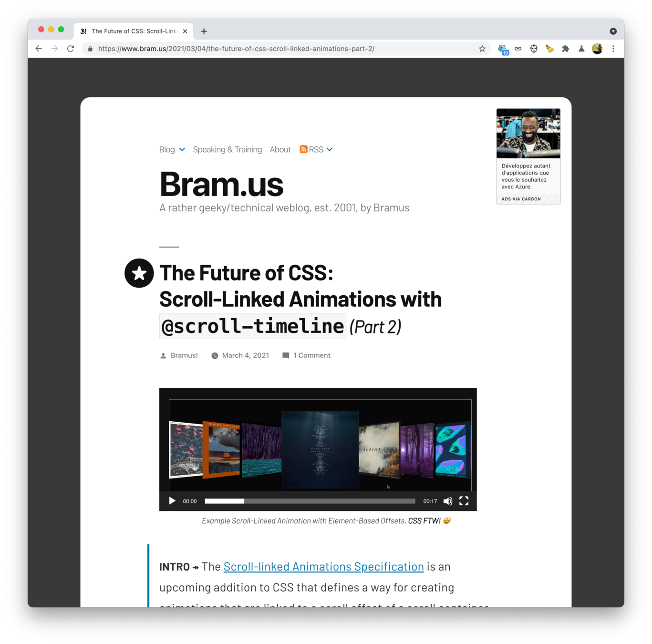Open the Blog menu item
The width and height of the screenshot is (652, 644).
167,149
